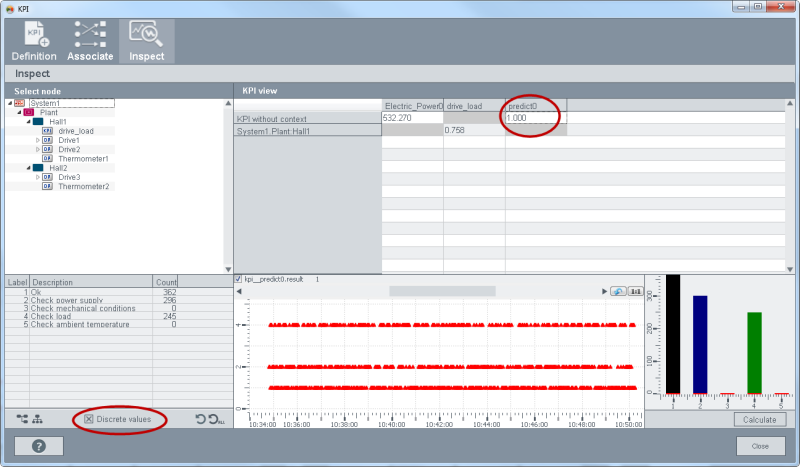This screenshot has width=800, height=467.
Task: Expand the Drive3 node arrow
Action: [38, 177]
